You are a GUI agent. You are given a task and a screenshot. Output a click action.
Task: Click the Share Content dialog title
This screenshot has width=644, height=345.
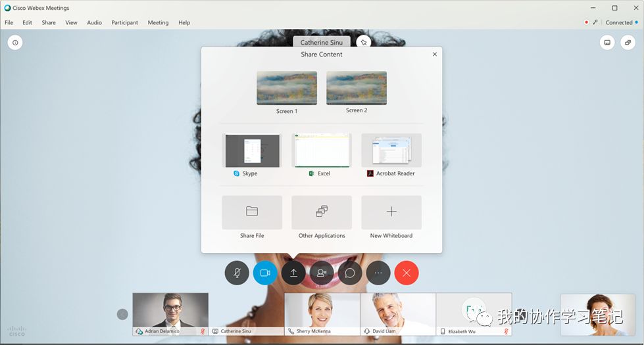point(321,54)
